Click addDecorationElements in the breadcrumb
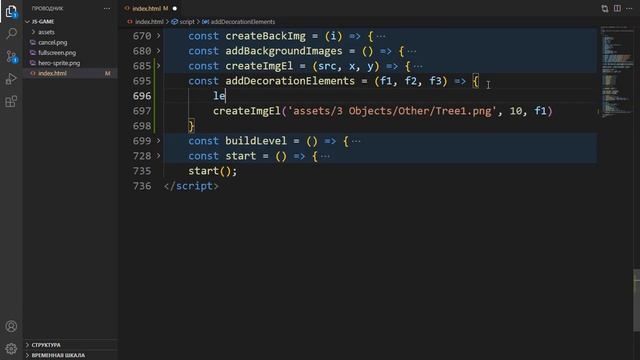 (243, 22)
